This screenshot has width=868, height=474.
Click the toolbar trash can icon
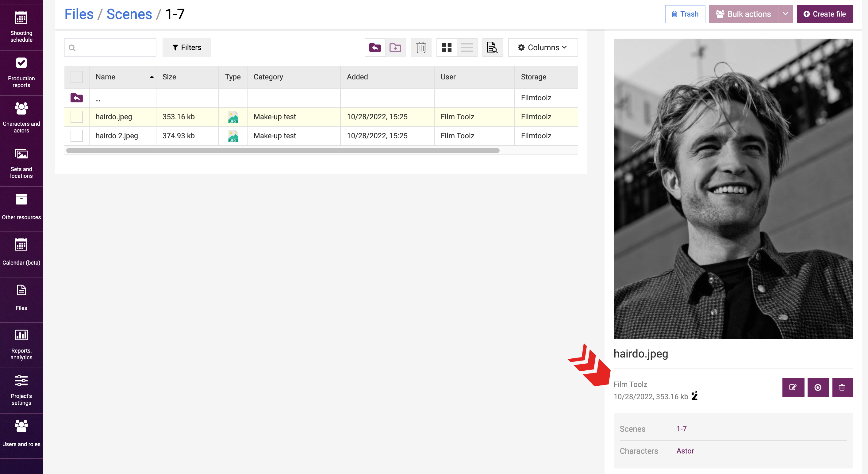[x=421, y=48]
